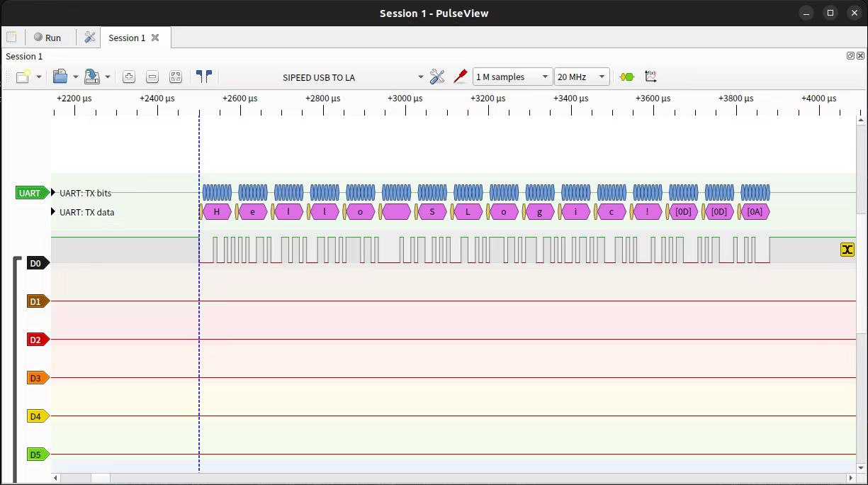The image size is (868, 485).
Task: Click the horizontal scrollbar right arrow
Action: pyautogui.click(x=851, y=479)
